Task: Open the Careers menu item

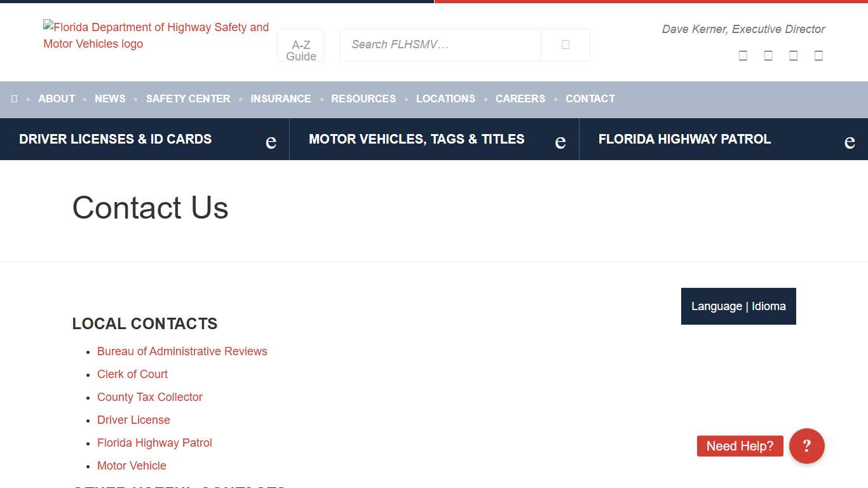Action: [x=520, y=98]
